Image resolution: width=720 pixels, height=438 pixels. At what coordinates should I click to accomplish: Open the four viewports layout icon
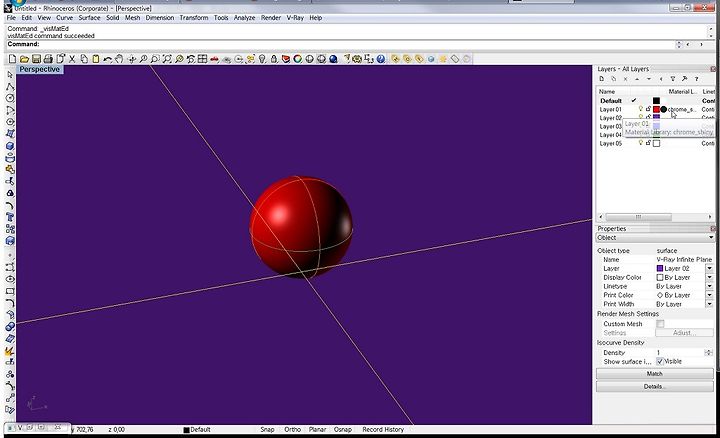[202, 59]
